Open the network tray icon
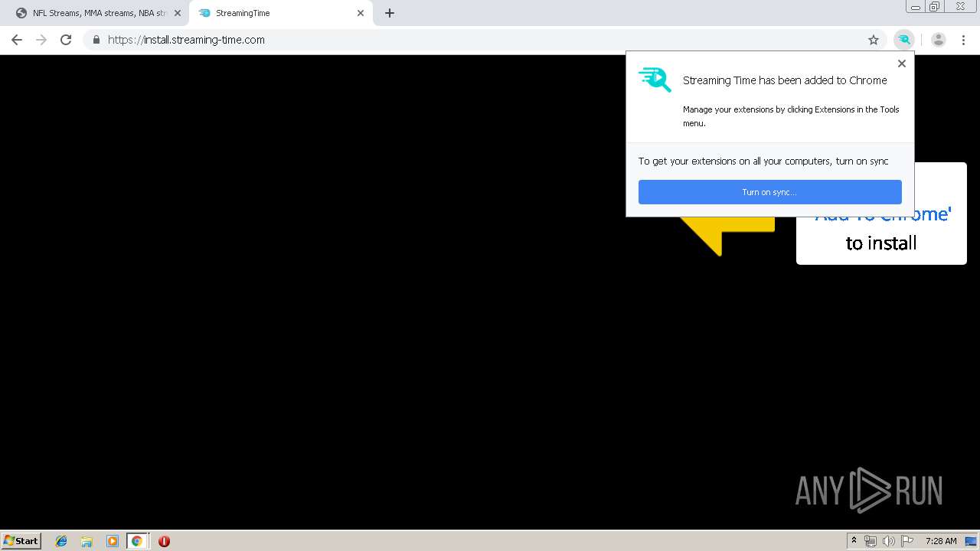This screenshot has width=980, height=551. coord(871,541)
